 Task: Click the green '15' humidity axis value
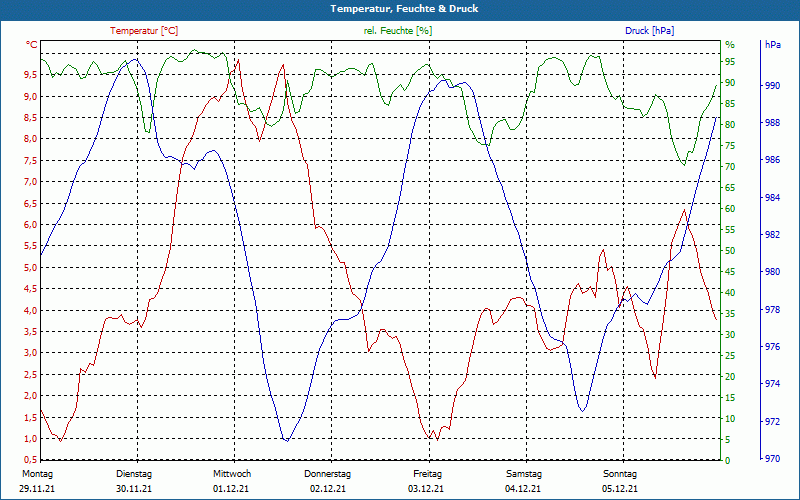[x=730, y=398]
